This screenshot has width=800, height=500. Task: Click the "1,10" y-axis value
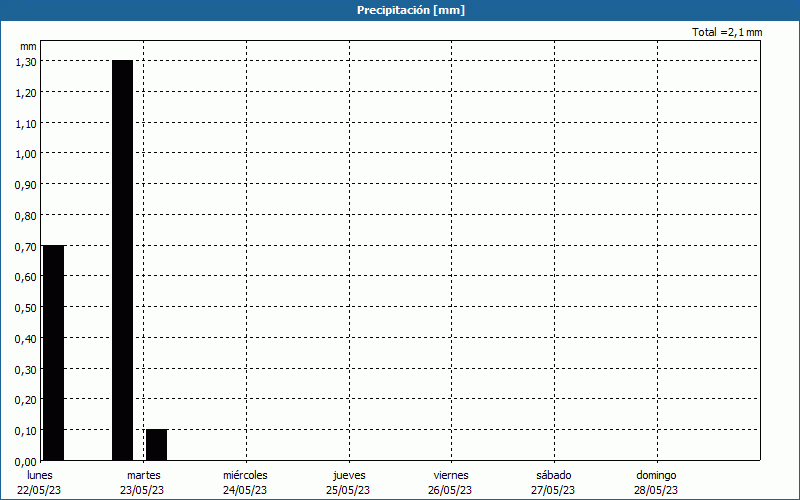point(26,124)
